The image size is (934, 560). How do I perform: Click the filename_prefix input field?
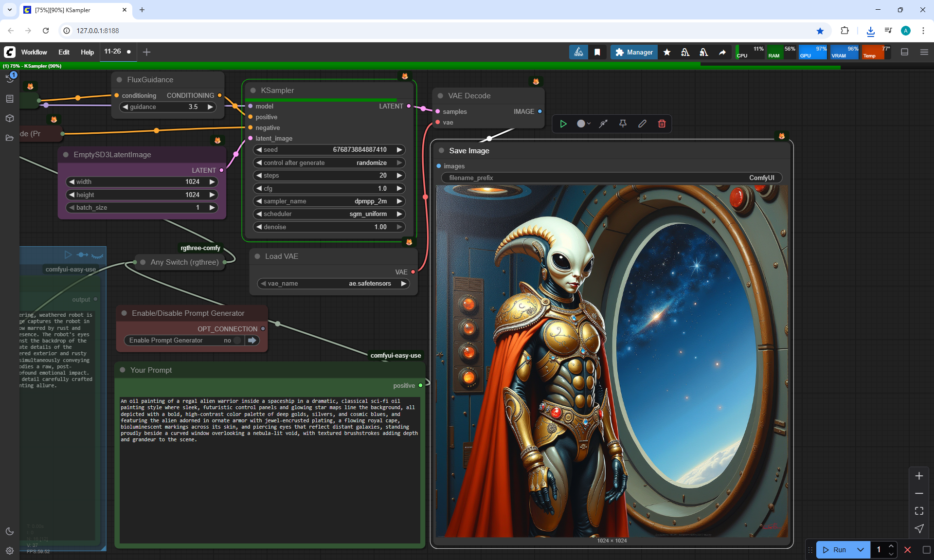pos(611,178)
